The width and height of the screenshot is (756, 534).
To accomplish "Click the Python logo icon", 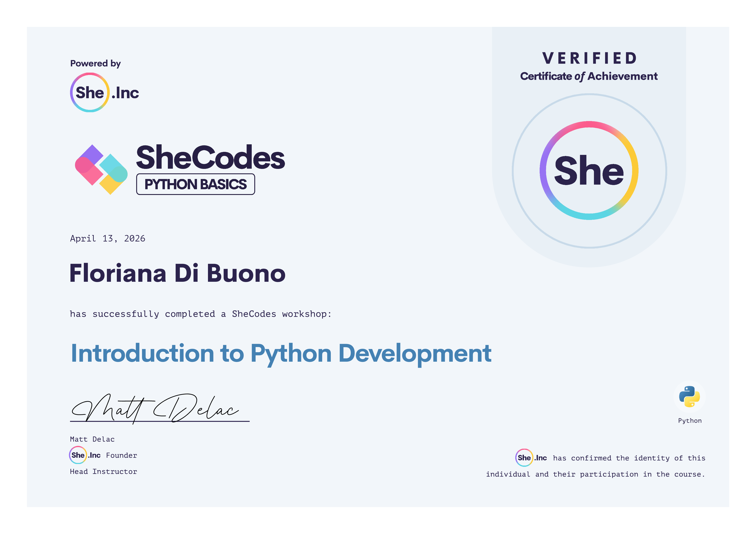I will [x=689, y=397].
